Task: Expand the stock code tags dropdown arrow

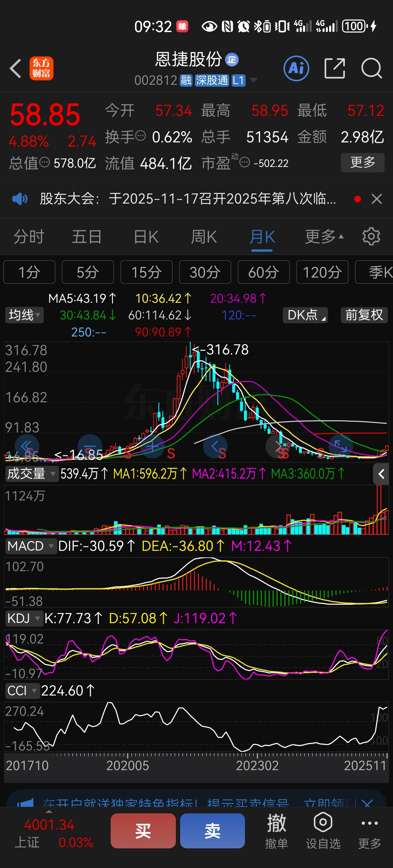Action: pos(253,80)
